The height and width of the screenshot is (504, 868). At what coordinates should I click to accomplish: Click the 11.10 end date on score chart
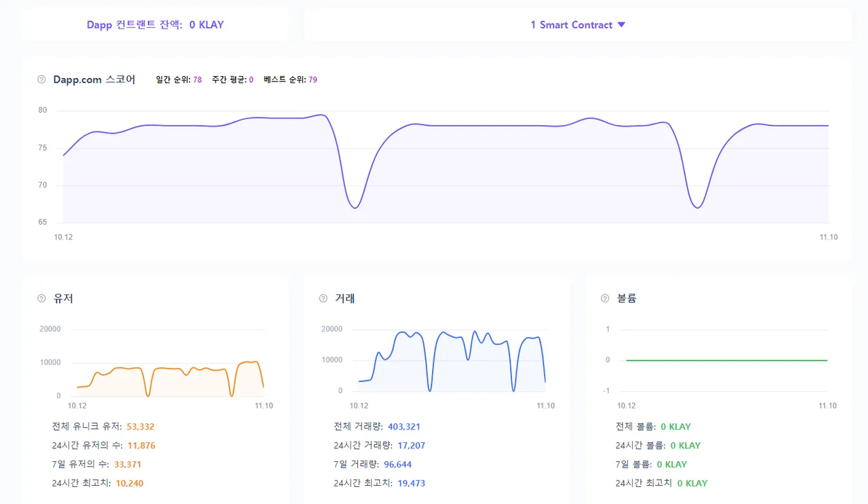point(829,237)
